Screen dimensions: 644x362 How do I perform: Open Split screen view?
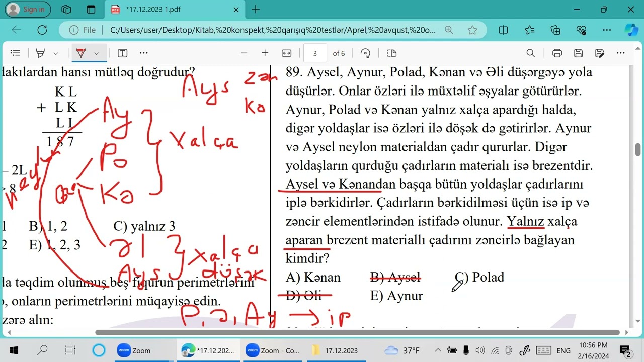point(503,30)
